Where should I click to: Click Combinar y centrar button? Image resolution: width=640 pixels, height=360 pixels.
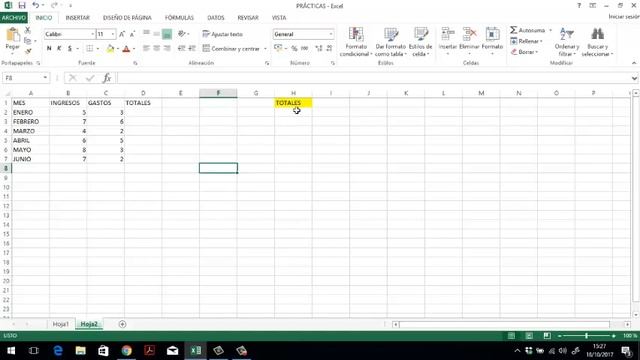point(231,49)
